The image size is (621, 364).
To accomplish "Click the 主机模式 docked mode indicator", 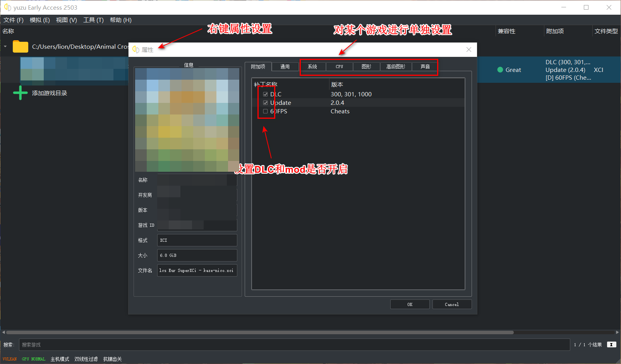I will [59, 359].
